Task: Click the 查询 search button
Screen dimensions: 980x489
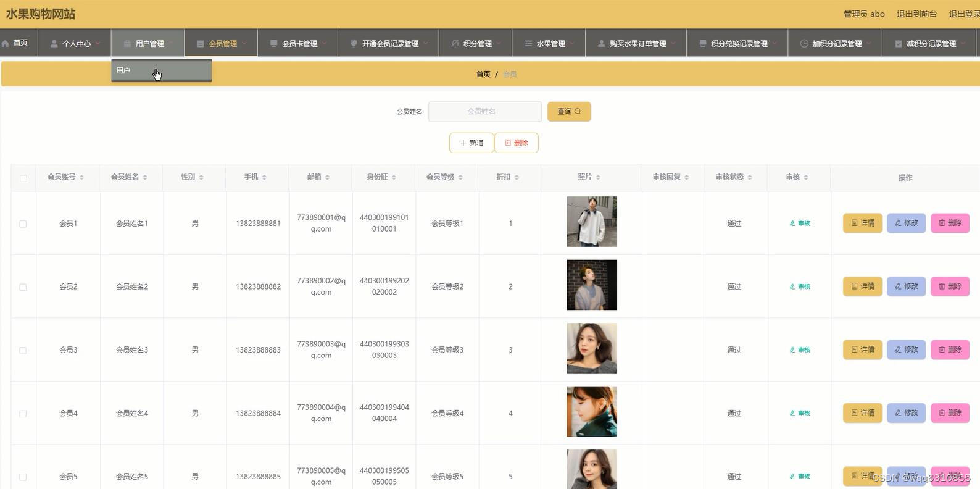Action: point(569,112)
